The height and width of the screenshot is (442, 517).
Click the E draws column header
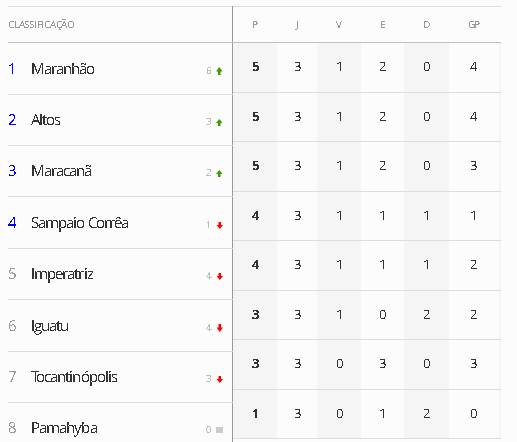tap(383, 25)
